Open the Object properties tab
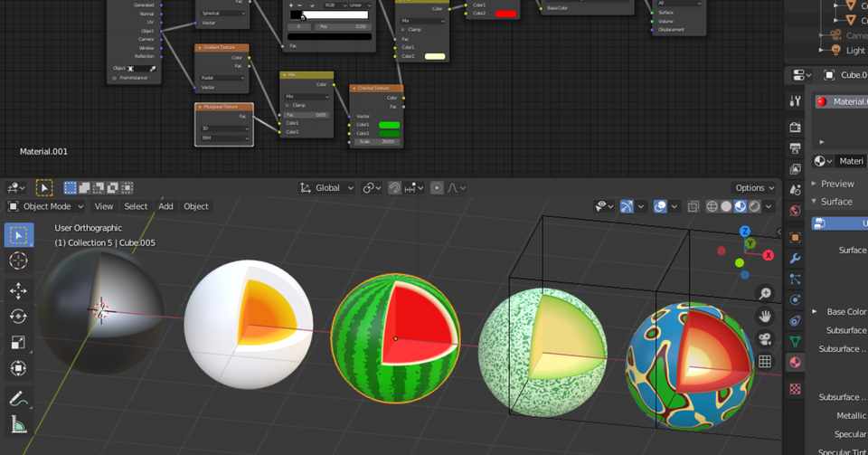The width and height of the screenshot is (868, 455). click(x=796, y=238)
